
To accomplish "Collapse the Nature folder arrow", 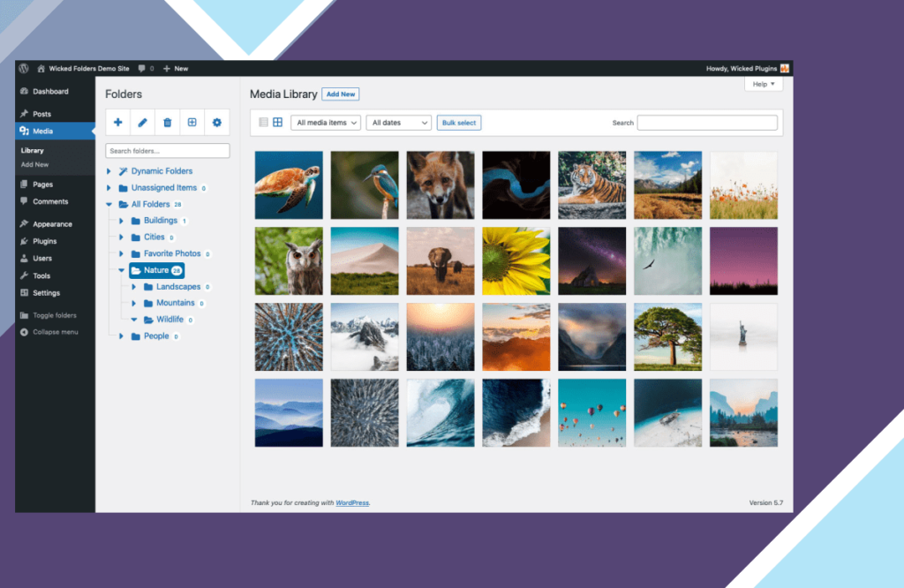I will [x=121, y=270].
